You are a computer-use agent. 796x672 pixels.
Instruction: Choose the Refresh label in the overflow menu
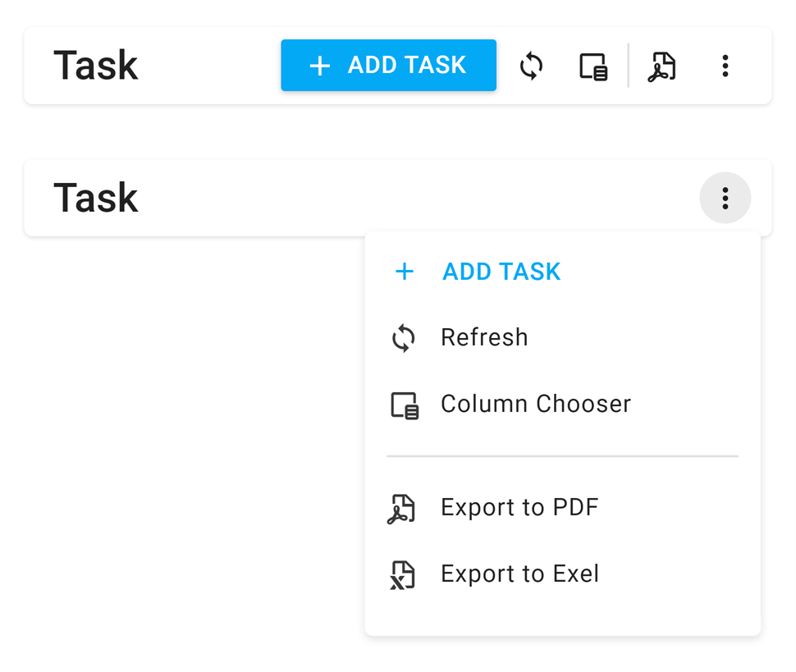click(x=484, y=337)
